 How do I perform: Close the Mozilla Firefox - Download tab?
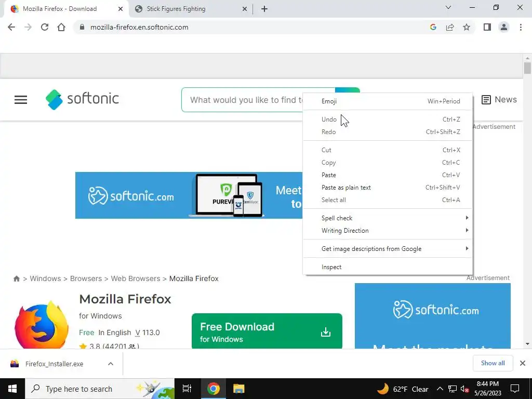[121, 9]
